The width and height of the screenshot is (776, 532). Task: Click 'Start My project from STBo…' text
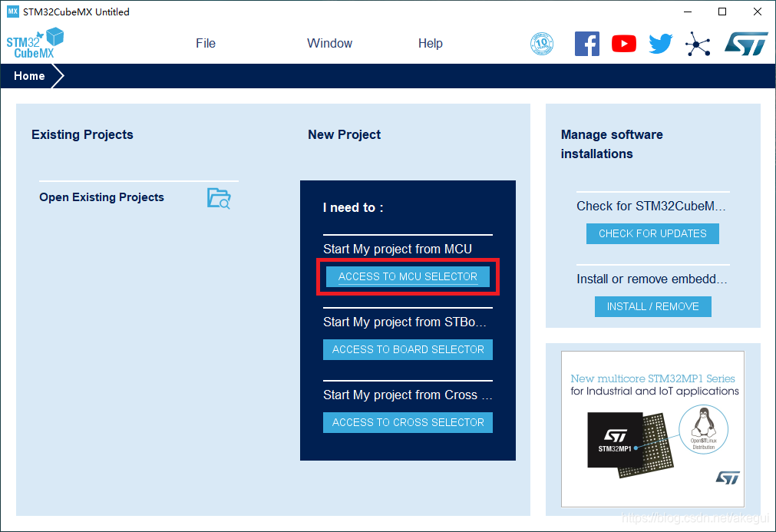[x=405, y=322]
